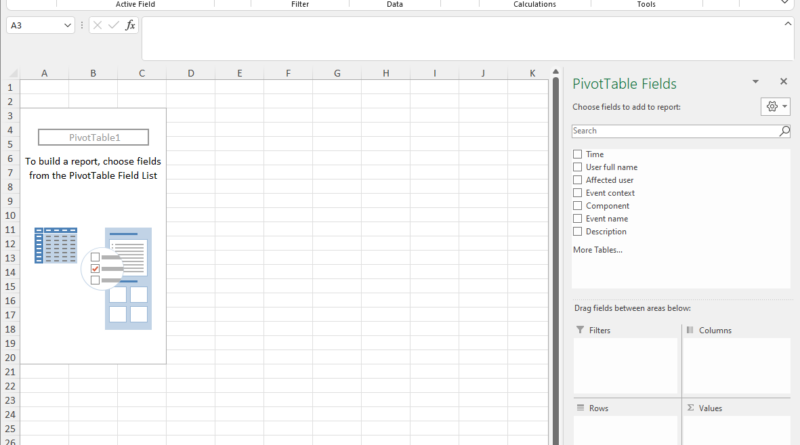Click the Active Field group label
Screen dimensions: 800x445
(x=135, y=4)
